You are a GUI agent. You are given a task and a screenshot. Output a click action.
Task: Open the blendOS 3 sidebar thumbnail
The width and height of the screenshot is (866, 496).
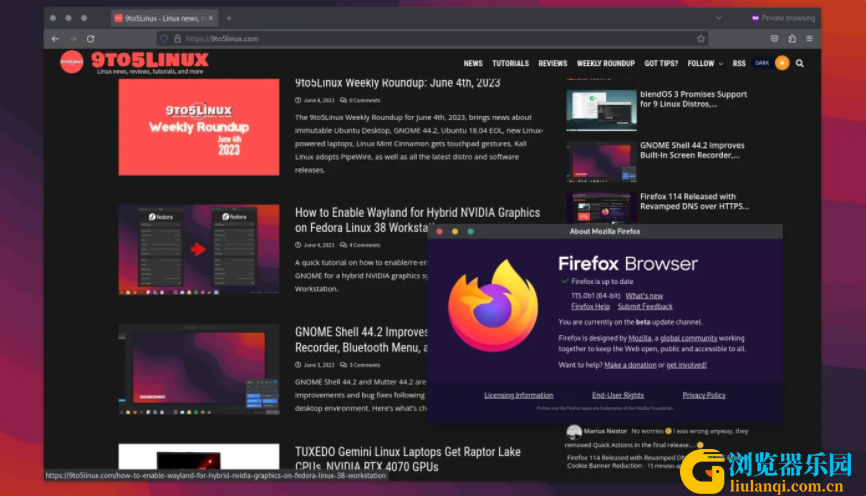[x=601, y=110]
